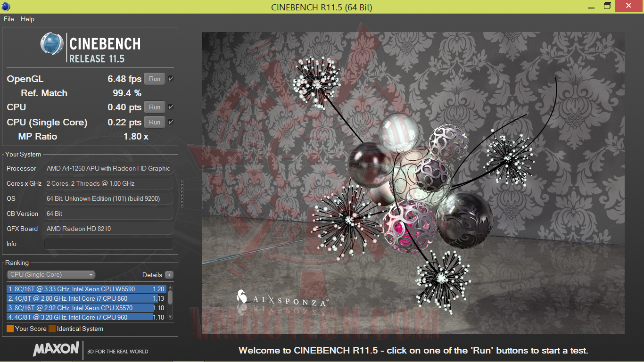Image resolution: width=644 pixels, height=362 pixels.
Task: Click the CINEBENCH app icon in title bar
Action: click(6, 7)
